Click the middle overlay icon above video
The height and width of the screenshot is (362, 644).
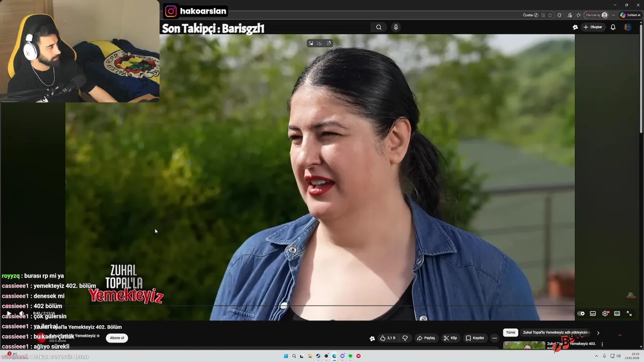(x=319, y=43)
